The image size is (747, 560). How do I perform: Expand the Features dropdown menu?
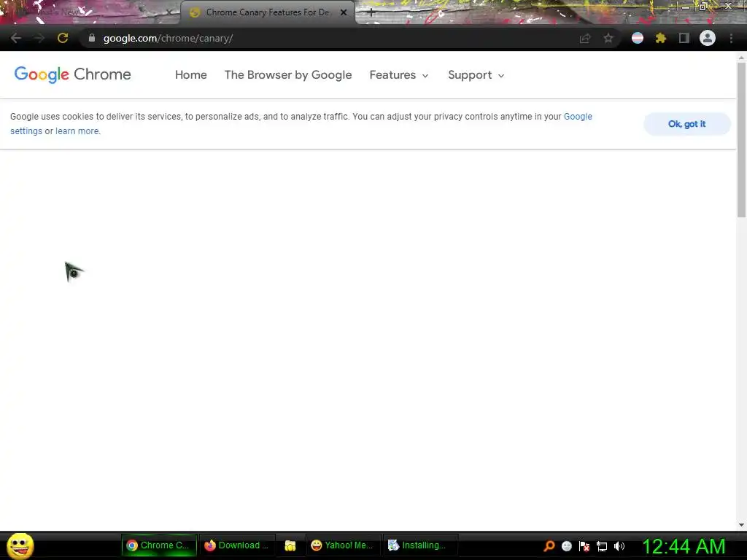click(399, 75)
